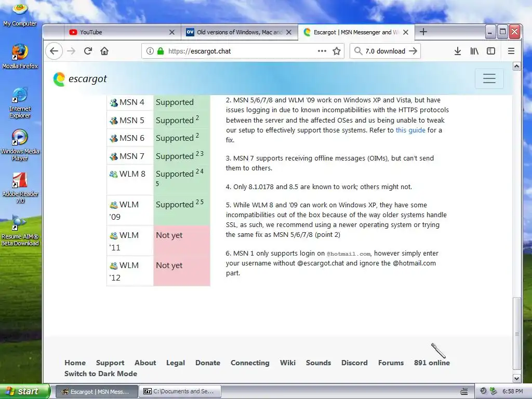Open the Firefox hamburger menu
Viewport: 532px width, 399px height.
(511, 51)
